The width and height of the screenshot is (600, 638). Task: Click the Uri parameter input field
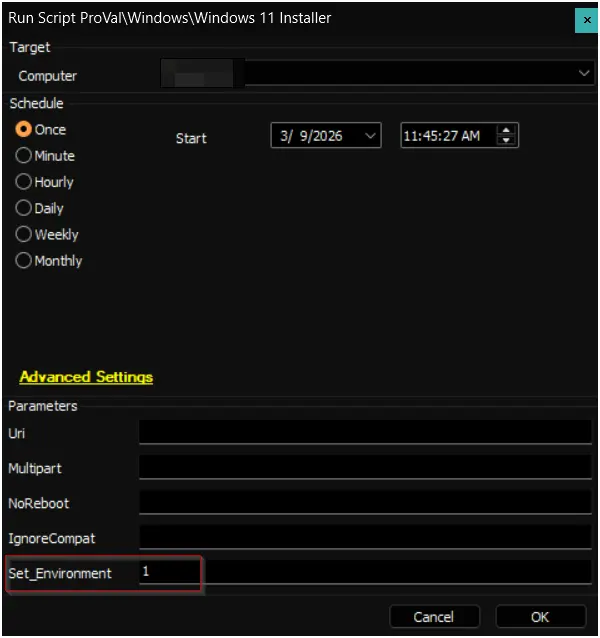pos(365,431)
